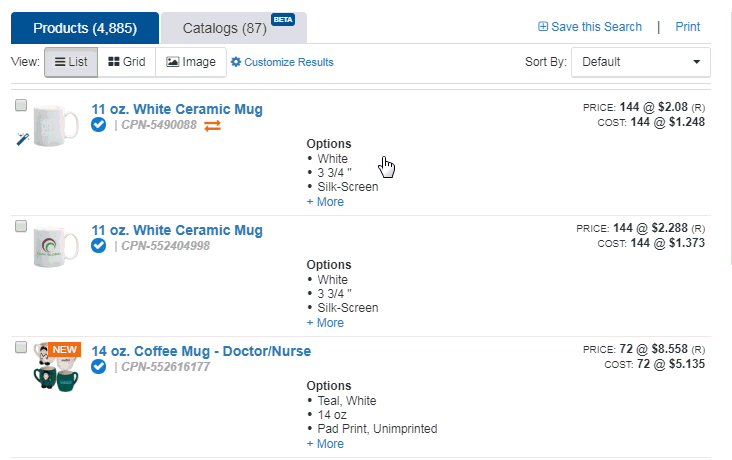Expand + More options for first mug
The image size is (732, 460).
coord(325,202)
